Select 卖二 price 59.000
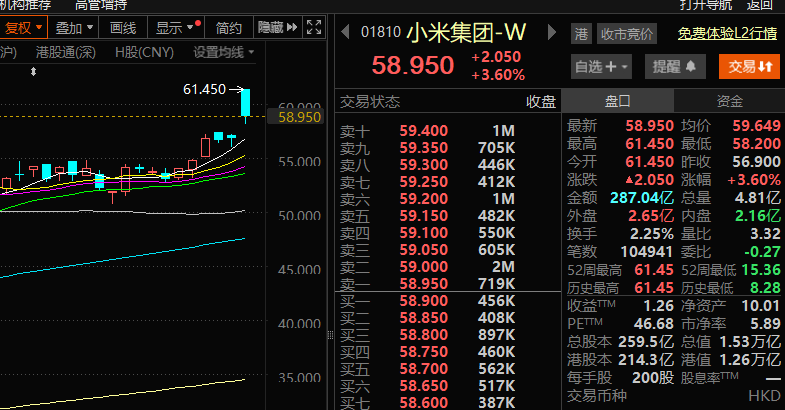The image size is (785, 410). click(424, 267)
